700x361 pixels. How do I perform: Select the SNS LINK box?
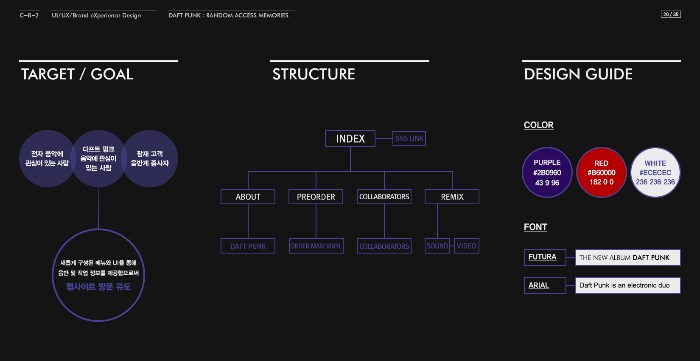tap(409, 139)
